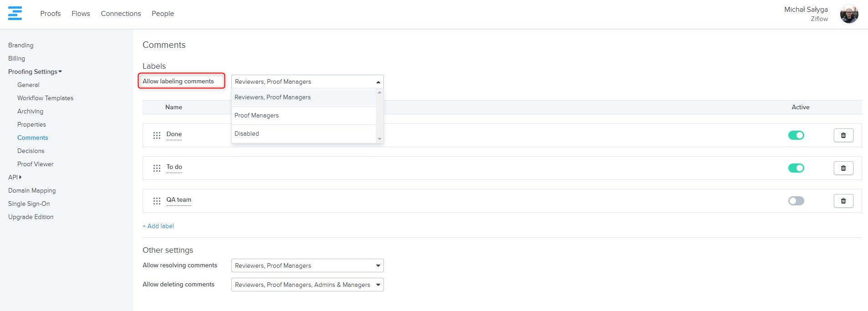This screenshot has width=868, height=311.
Task: Open the Allow resolving comments dropdown
Action: (307, 265)
